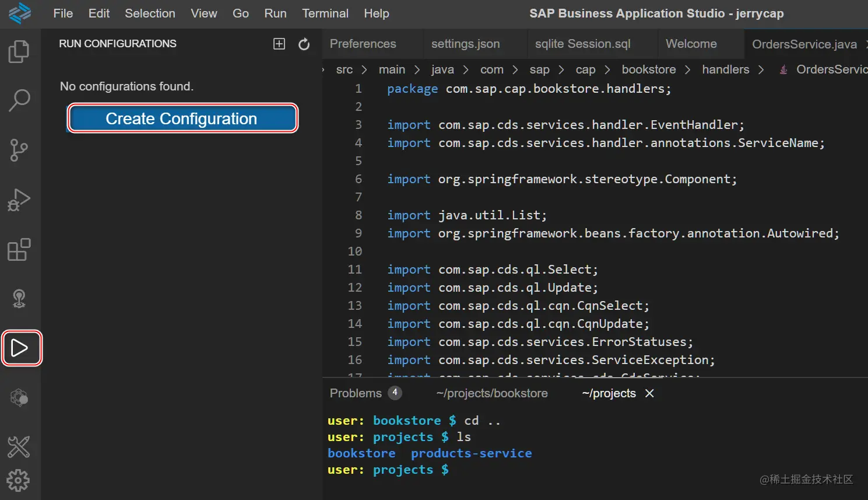
Task: Switch to the settings.json tab
Action: [465, 44]
